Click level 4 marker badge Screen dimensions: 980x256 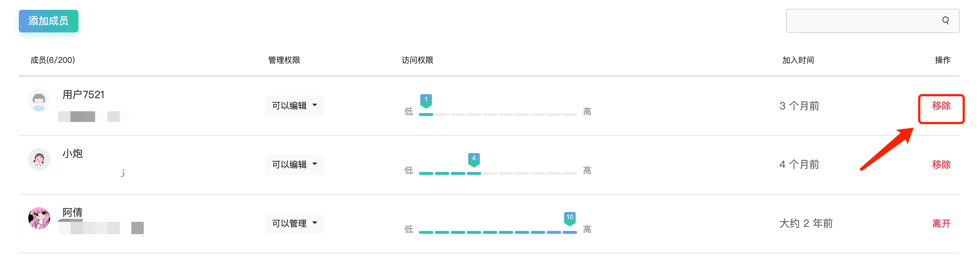(474, 159)
